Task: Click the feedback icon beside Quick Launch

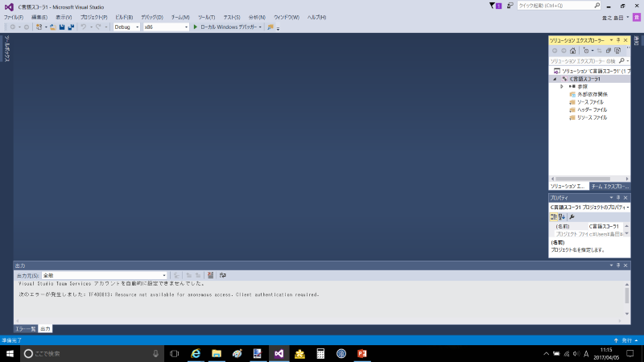Action: point(510,6)
